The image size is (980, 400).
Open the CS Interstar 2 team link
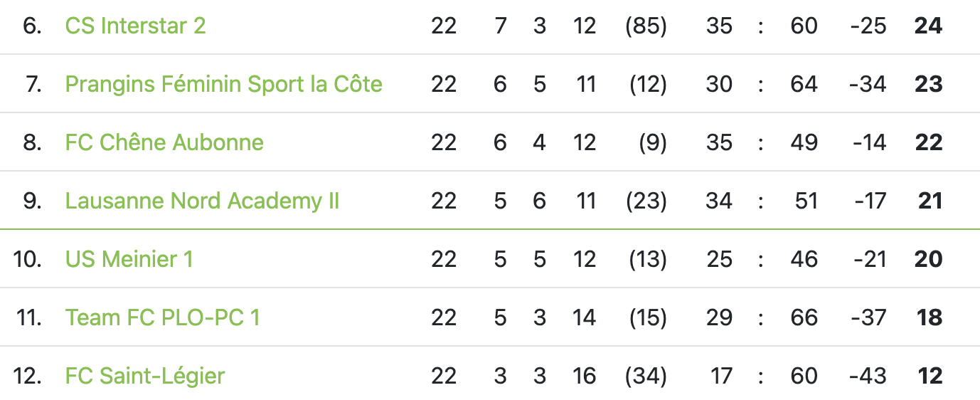tap(135, 26)
